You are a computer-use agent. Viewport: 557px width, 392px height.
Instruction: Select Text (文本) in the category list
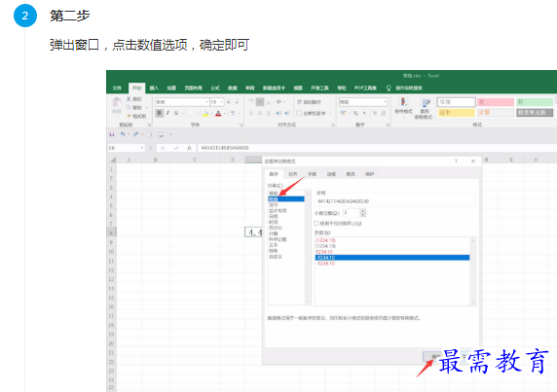(274, 245)
